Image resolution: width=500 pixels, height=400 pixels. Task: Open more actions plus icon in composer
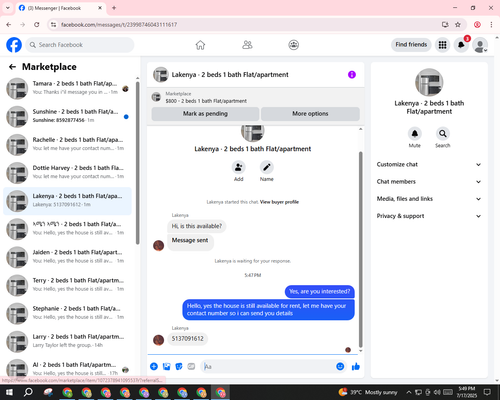tap(154, 367)
